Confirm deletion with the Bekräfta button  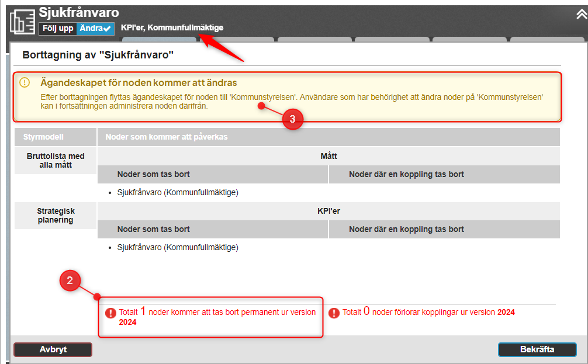537,349
